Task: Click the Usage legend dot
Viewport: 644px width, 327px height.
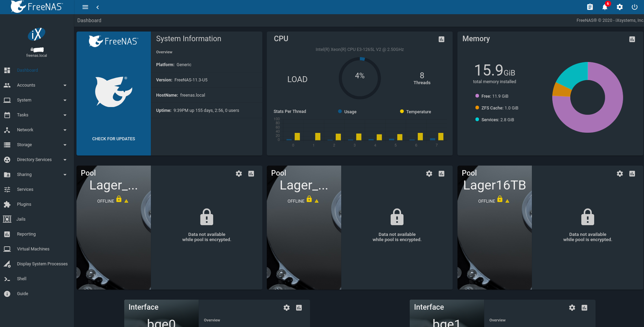Action: click(x=340, y=112)
